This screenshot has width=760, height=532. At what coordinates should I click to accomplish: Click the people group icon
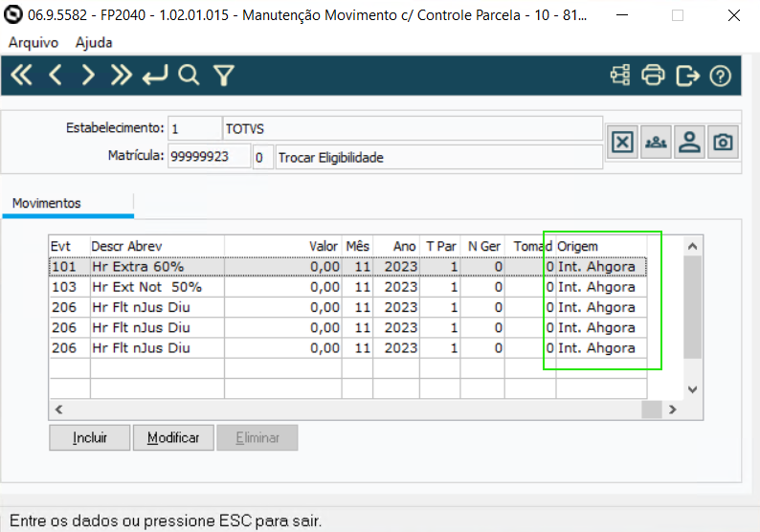click(656, 142)
